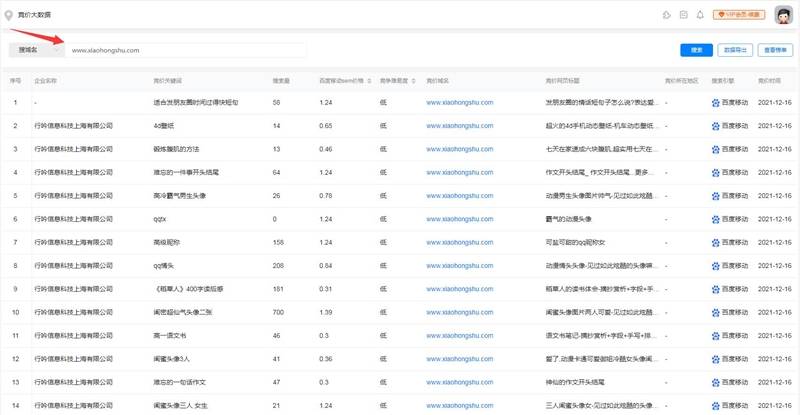
Task: Click the clipboard icon in top bar
Action: (x=683, y=15)
